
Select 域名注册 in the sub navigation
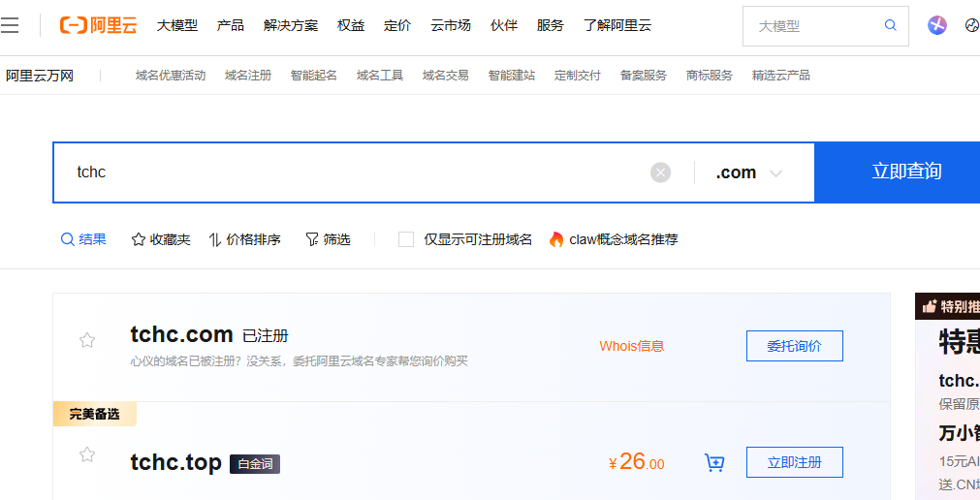click(x=248, y=76)
